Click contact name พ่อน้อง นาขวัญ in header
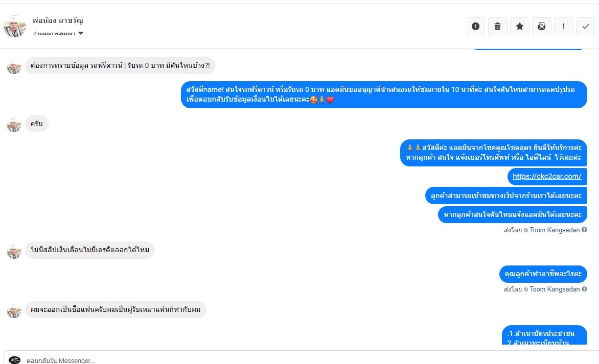The height and width of the screenshot is (364, 599). [x=58, y=21]
